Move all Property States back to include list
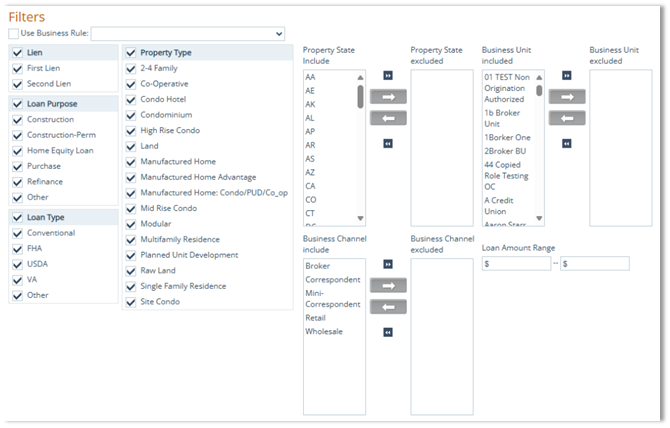670x428 pixels. [x=388, y=143]
